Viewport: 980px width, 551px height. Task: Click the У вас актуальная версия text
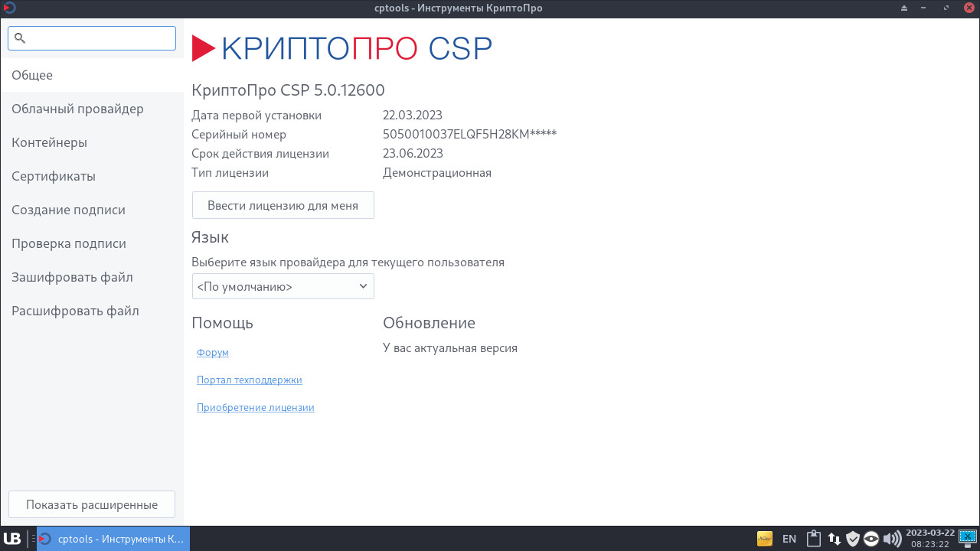pos(450,348)
